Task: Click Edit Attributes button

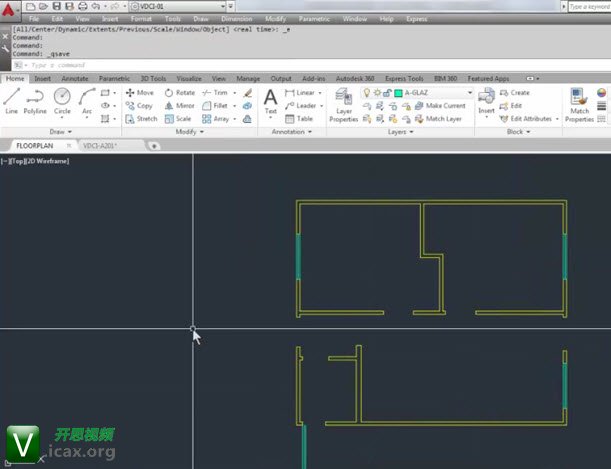Action: click(526, 119)
